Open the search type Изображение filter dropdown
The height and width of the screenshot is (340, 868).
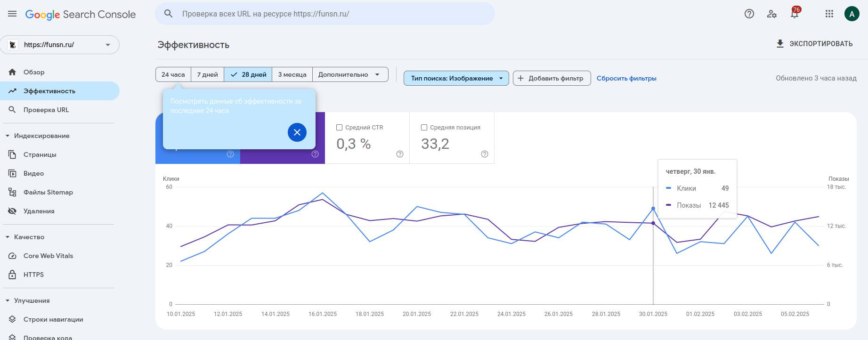[456, 78]
